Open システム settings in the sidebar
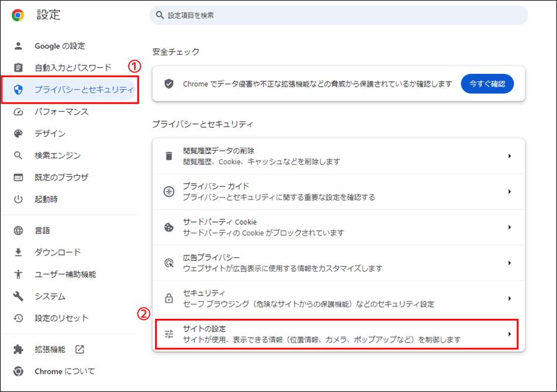The image size is (557, 392). [50, 296]
